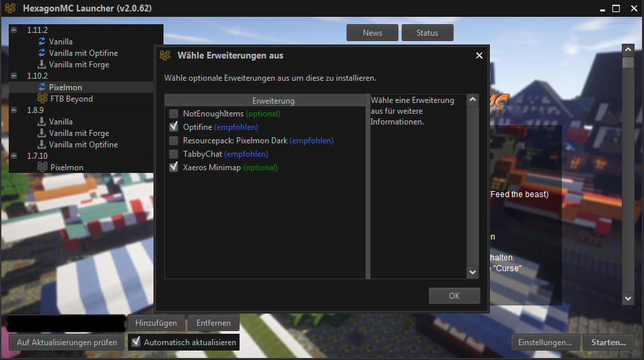
Task: Enable the TabbyChat extension checkbox
Action: point(174,154)
